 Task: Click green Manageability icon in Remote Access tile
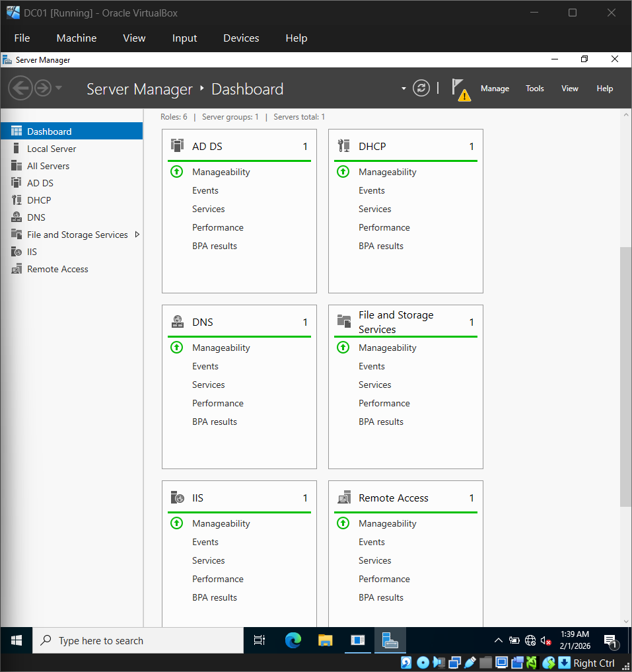(x=343, y=523)
